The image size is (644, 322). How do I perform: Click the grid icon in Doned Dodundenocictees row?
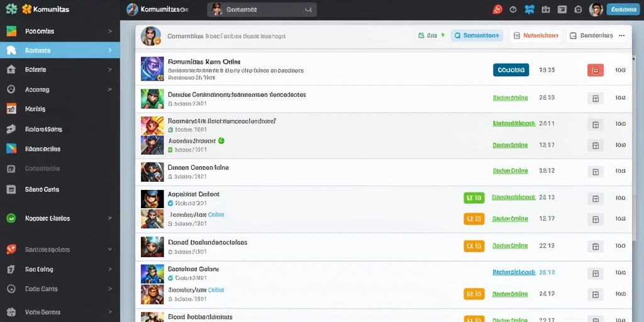pyautogui.click(x=596, y=247)
